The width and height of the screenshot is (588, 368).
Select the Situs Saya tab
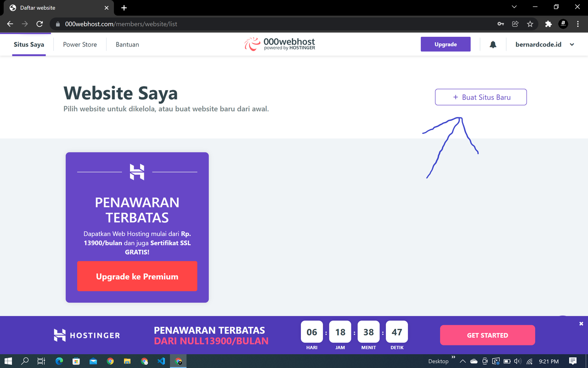29,45
